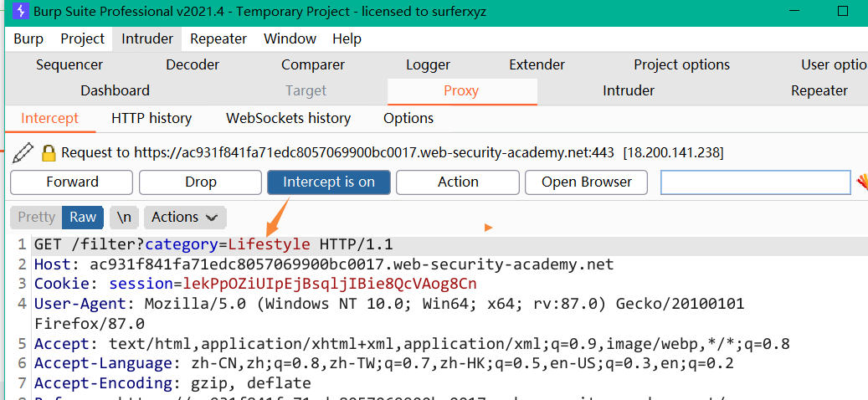Switch to the Intruder tool tab
The height and width of the screenshot is (400, 868).
coord(629,90)
